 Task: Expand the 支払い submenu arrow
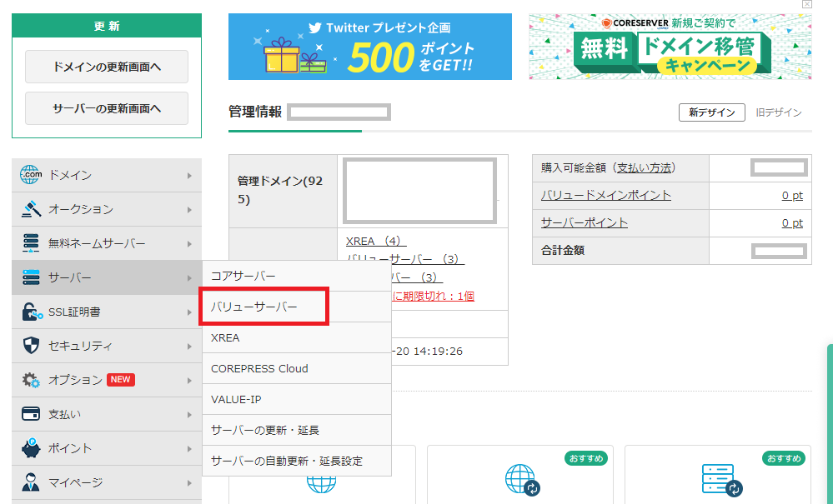pyautogui.click(x=189, y=415)
